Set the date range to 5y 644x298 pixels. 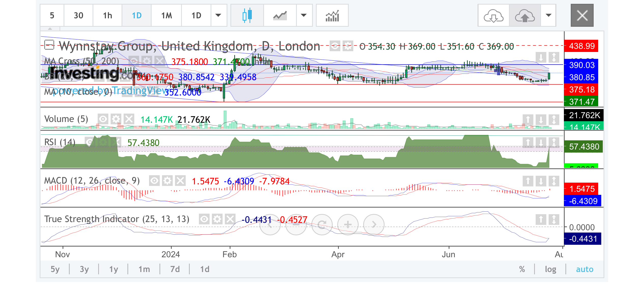click(x=55, y=269)
